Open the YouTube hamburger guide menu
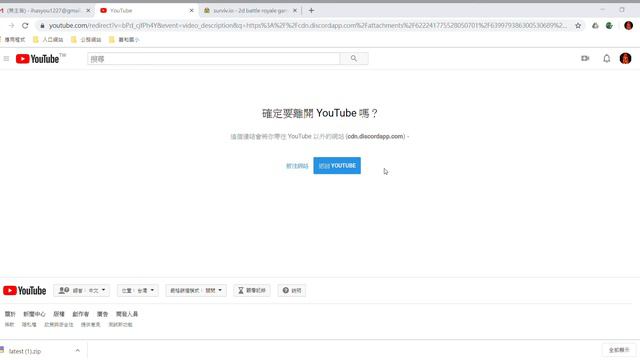Viewport: 640px width, 360px height. pos(6,59)
